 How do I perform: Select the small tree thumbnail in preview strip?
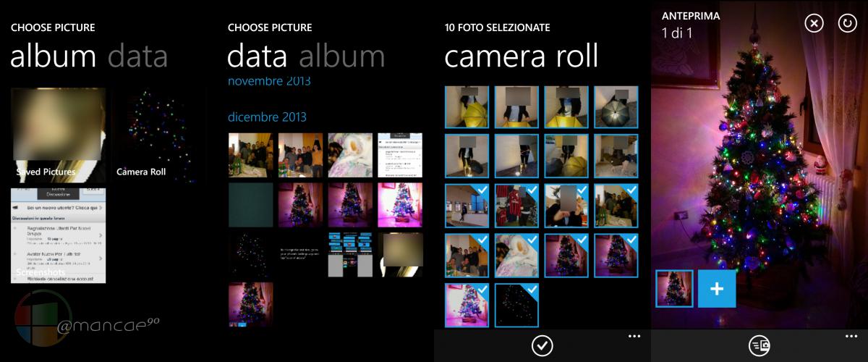[x=674, y=288]
